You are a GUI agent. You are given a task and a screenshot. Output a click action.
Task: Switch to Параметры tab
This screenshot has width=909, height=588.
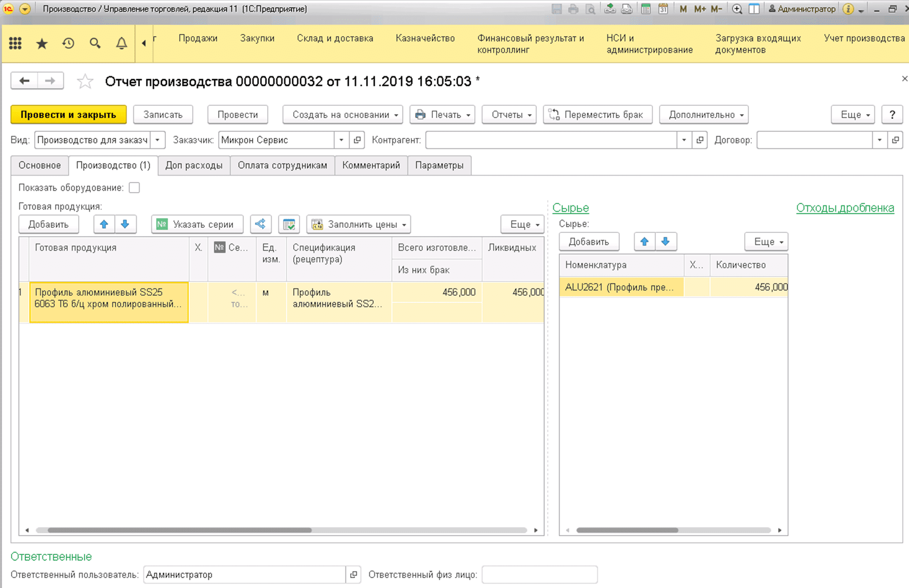click(x=439, y=165)
